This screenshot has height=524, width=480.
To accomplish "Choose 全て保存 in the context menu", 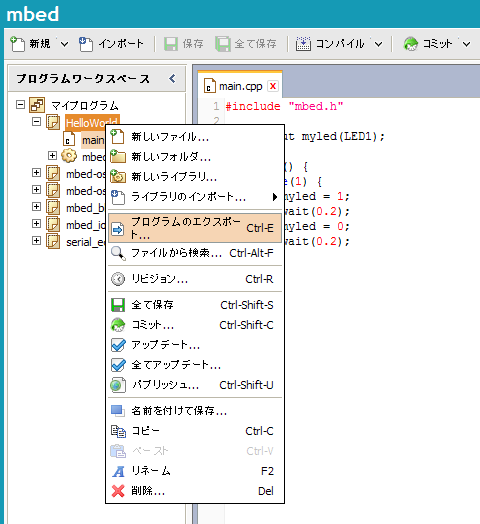I will coord(195,305).
